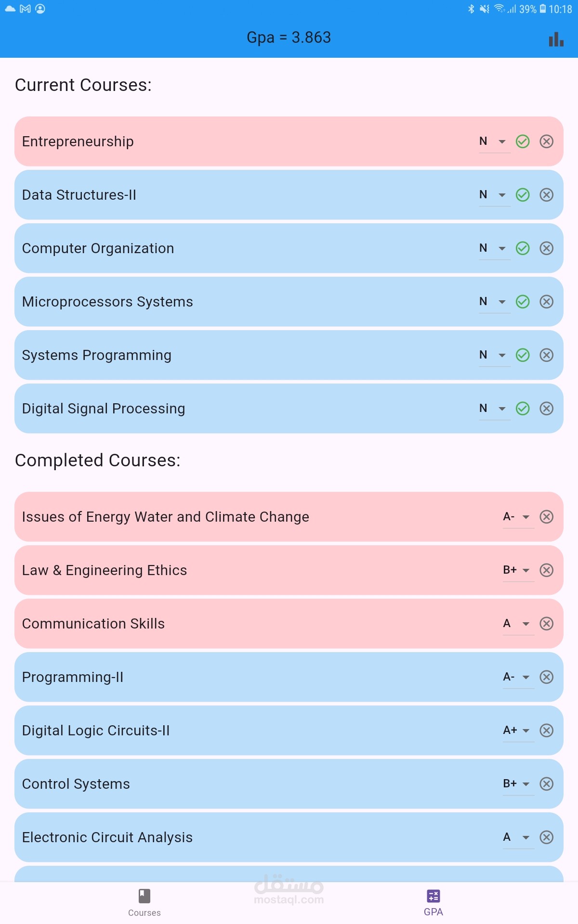Remove Microprocessors Systems course
Viewport: 578px width, 924px height.
[x=546, y=302]
